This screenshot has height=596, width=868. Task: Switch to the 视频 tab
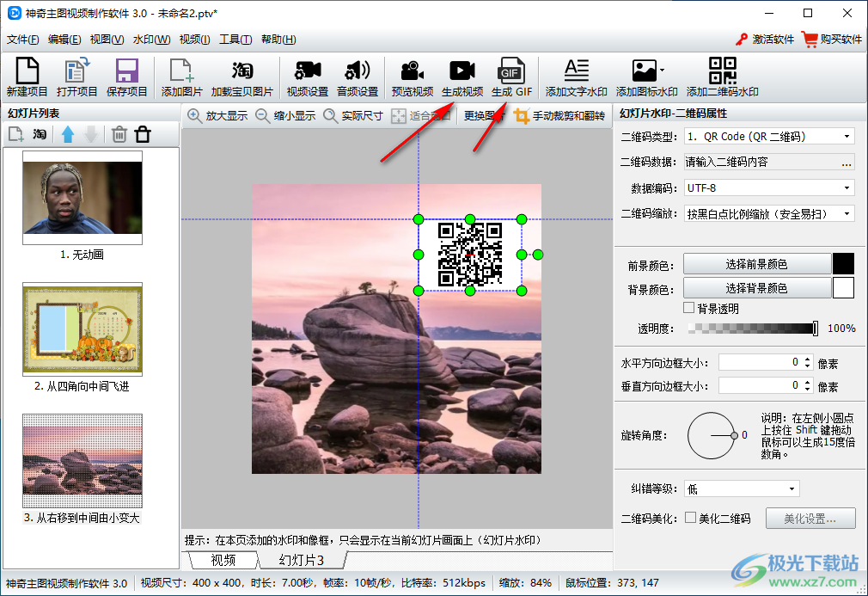[x=223, y=560]
